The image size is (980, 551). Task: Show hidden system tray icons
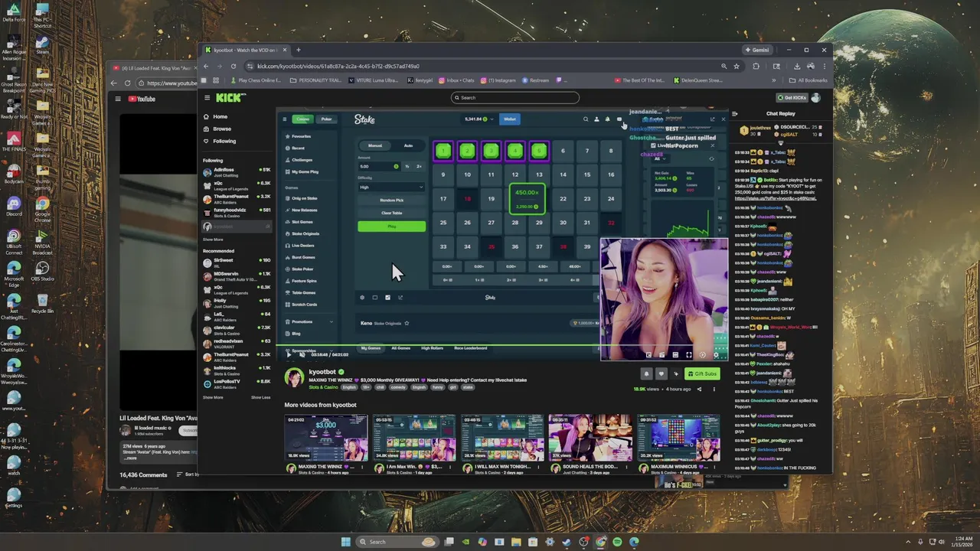click(908, 542)
